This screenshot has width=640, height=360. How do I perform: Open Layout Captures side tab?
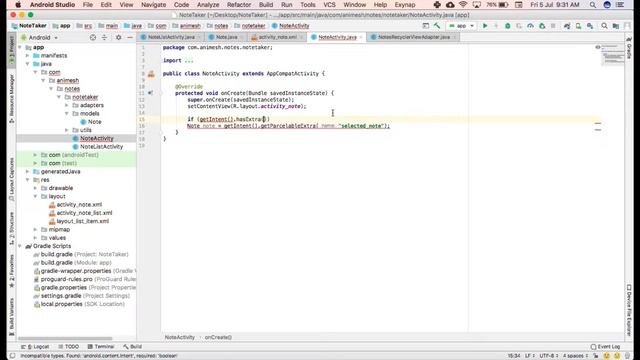click(x=11, y=180)
